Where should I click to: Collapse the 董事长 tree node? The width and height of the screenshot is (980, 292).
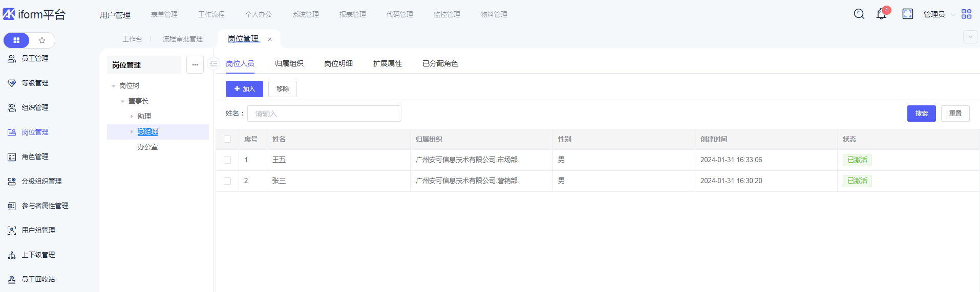(122, 101)
